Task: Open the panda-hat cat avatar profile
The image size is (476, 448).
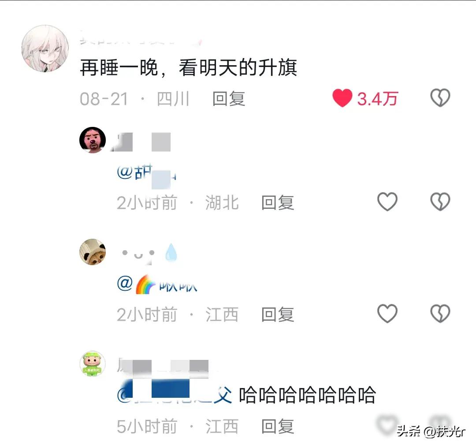Action: tap(93, 252)
